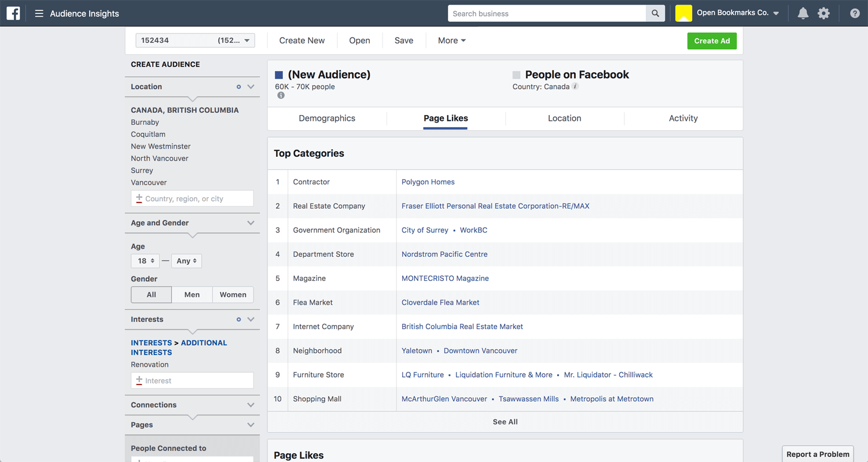Select Women gender option
Screen dimensions: 868x462
coord(233,294)
